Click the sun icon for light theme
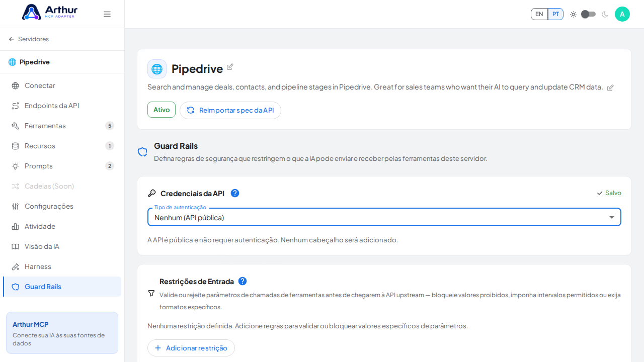Viewport: 644px width, 362px height. (573, 14)
